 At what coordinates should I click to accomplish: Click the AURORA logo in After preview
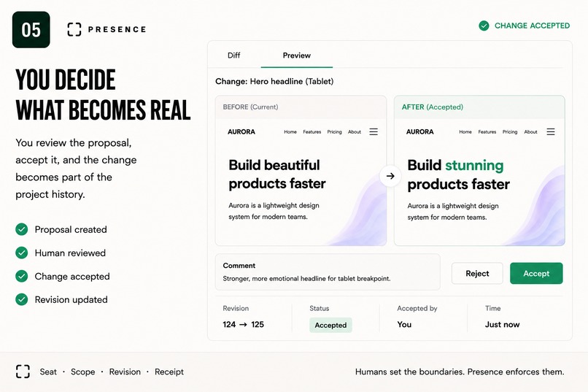[419, 131]
